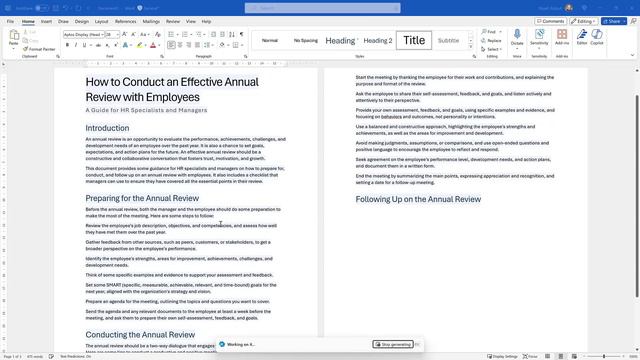
Task: Open the Comments pane
Action: 551,21
